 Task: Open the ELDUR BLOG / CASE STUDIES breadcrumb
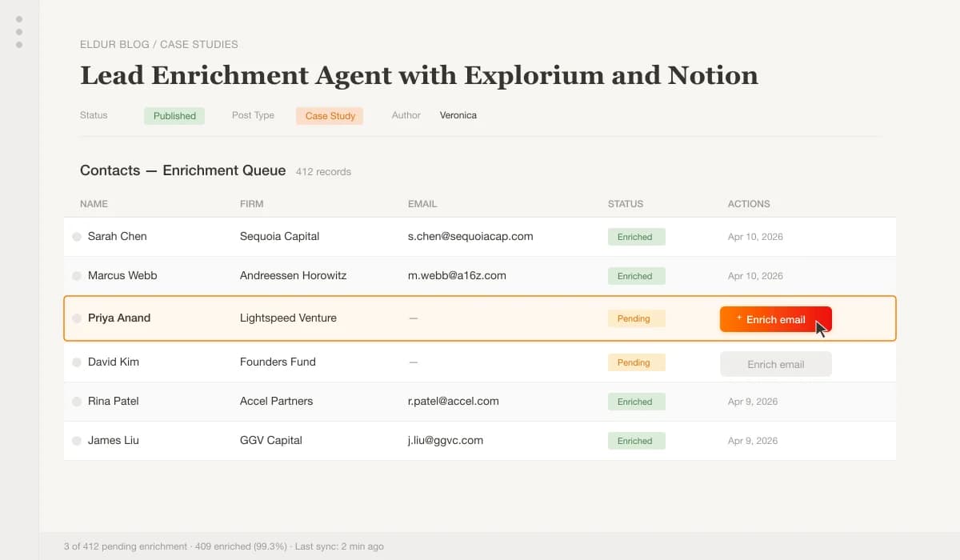(x=159, y=44)
